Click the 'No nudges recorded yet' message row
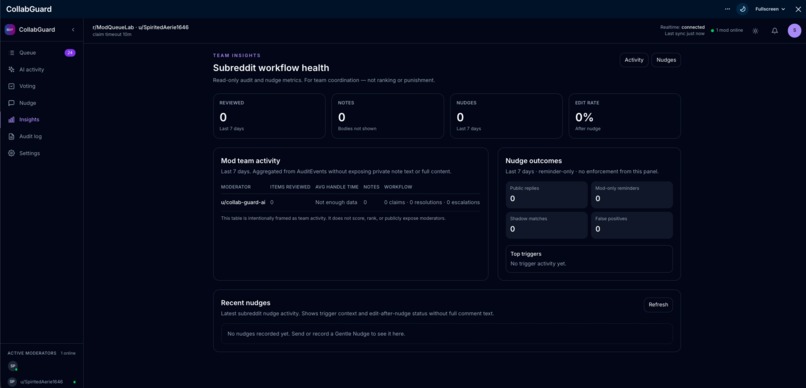Viewport: 806px width, 388px height. point(447,334)
